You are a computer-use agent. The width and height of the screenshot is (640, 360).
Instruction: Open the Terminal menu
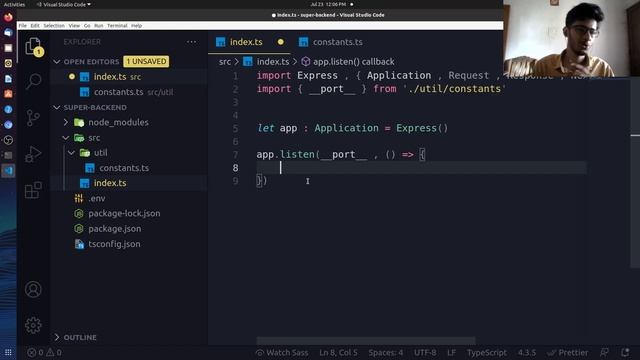[x=117, y=26]
